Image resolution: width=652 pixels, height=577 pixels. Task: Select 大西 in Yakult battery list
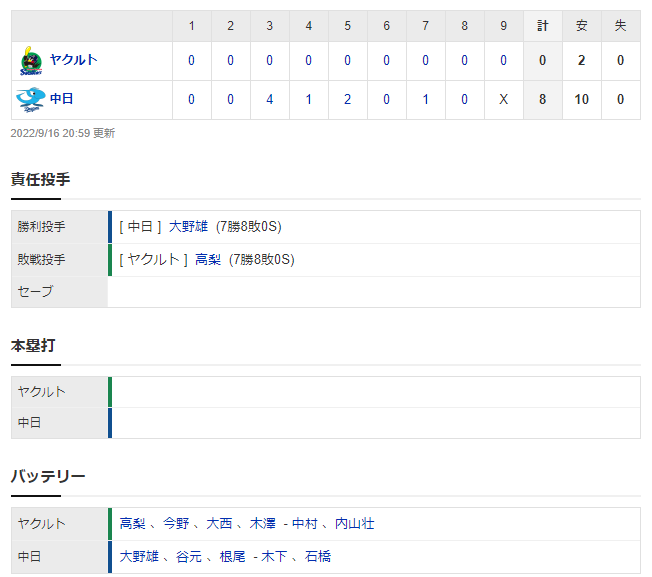(x=219, y=523)
